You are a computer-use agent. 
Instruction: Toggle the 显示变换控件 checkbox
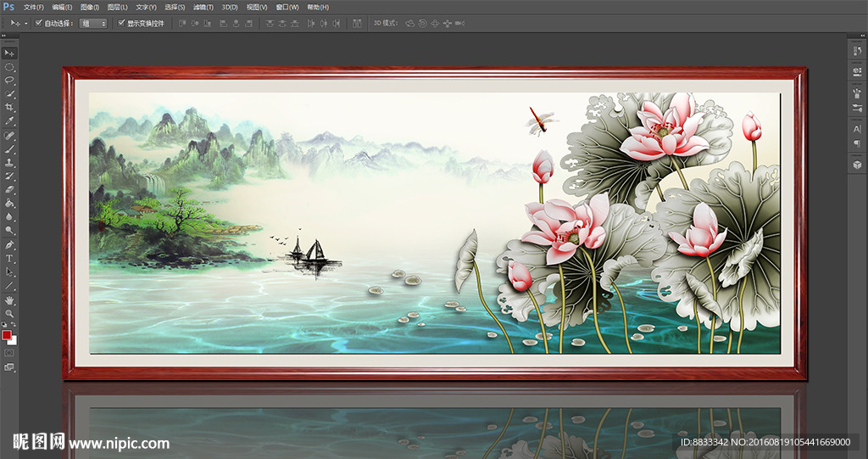point(122,23)
